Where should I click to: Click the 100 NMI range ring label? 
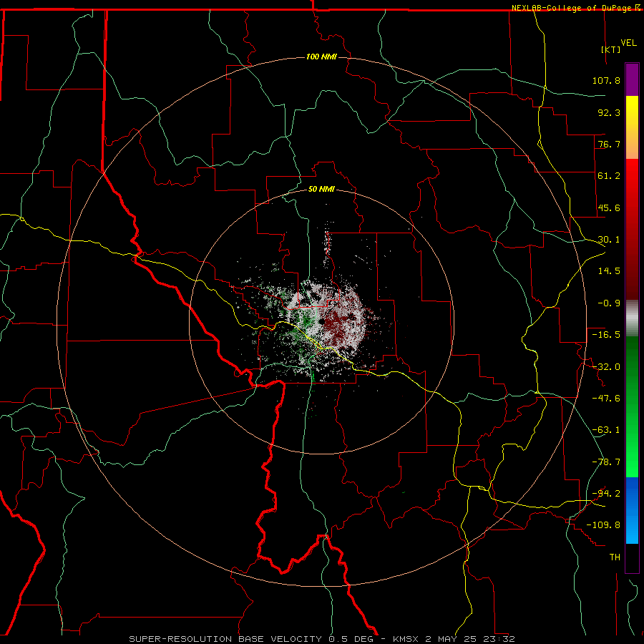tap(321, 57)
